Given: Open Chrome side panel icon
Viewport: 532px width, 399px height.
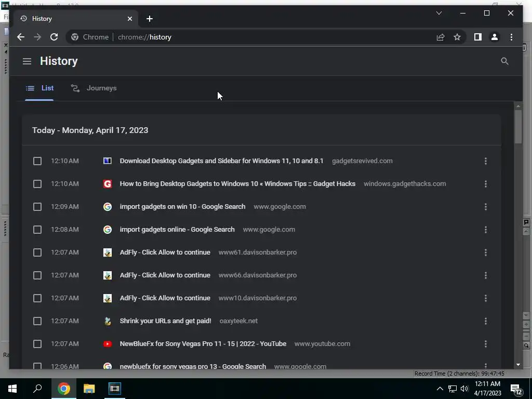Looking at the screenshot, I should (x=478, y=37).
